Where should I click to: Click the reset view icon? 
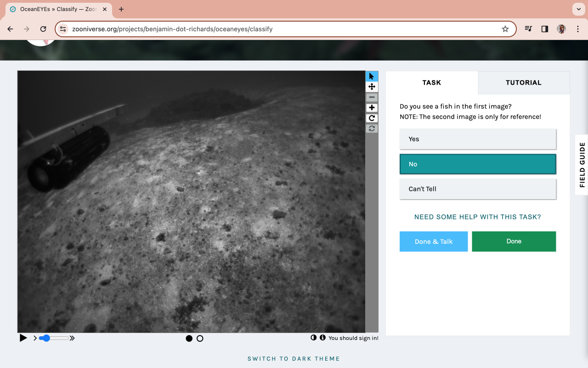tap(372, 129)
